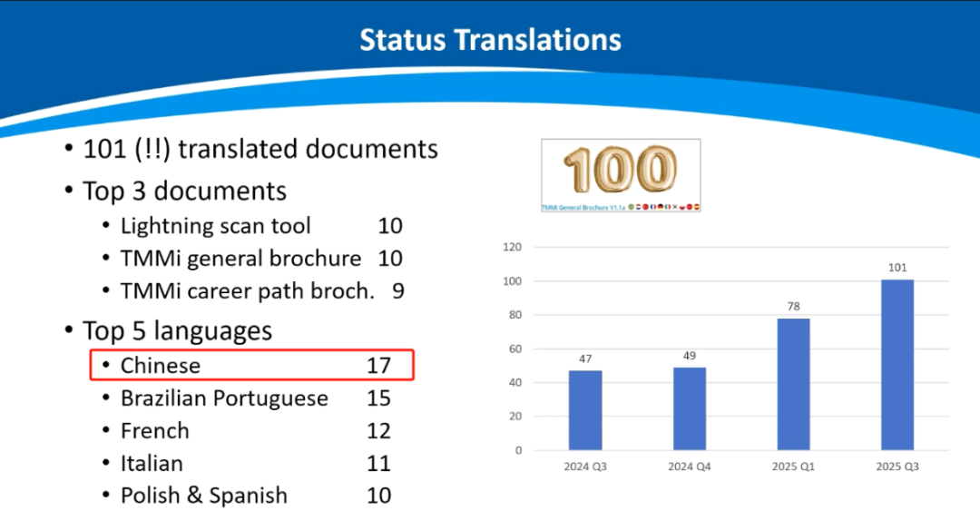
Task: Click the 101 translated documents bullet
Action: click(260, 149)
